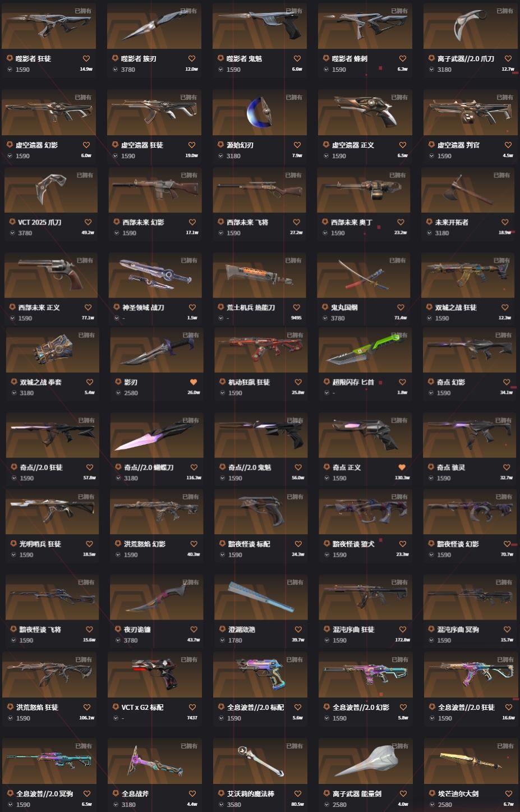Click the tier icon before 离子武器//2.0 爪刀

point(431,58)
